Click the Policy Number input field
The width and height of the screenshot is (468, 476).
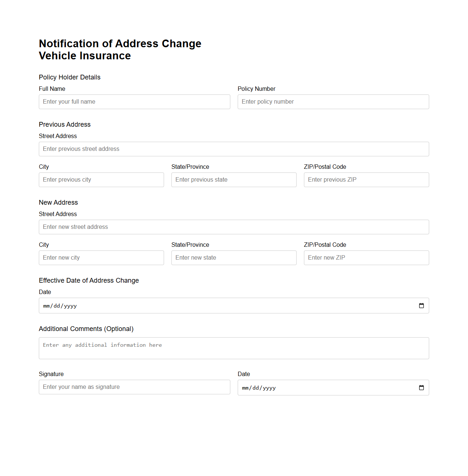333,101
